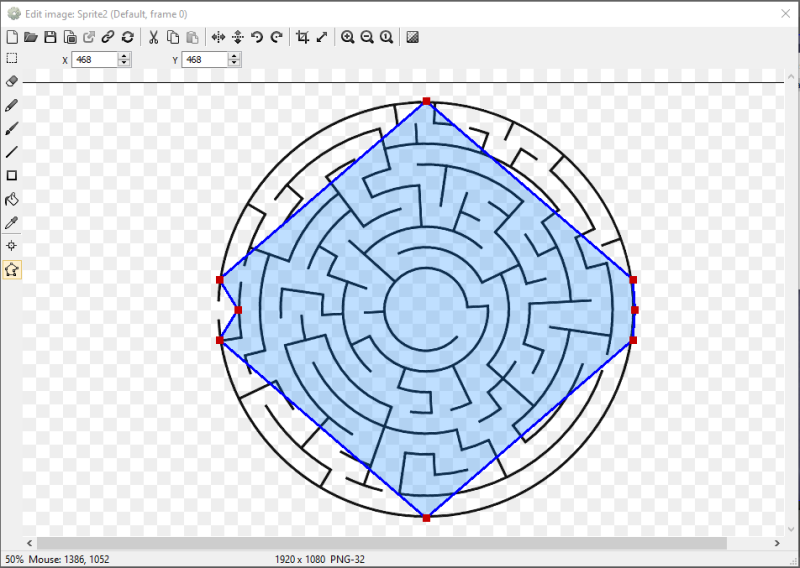Select the Rectangle shape tool
Viewport: 800px width, 568px height.
point(12,176)
